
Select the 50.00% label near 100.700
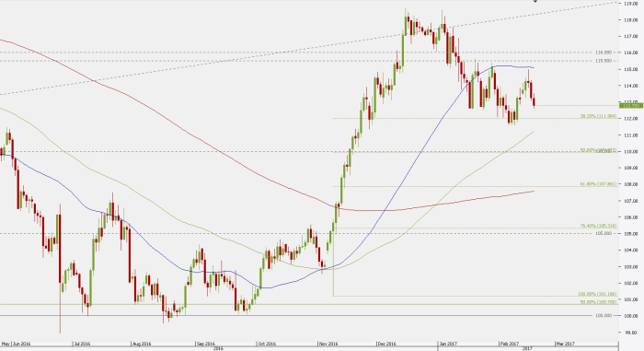click(598, 302)
